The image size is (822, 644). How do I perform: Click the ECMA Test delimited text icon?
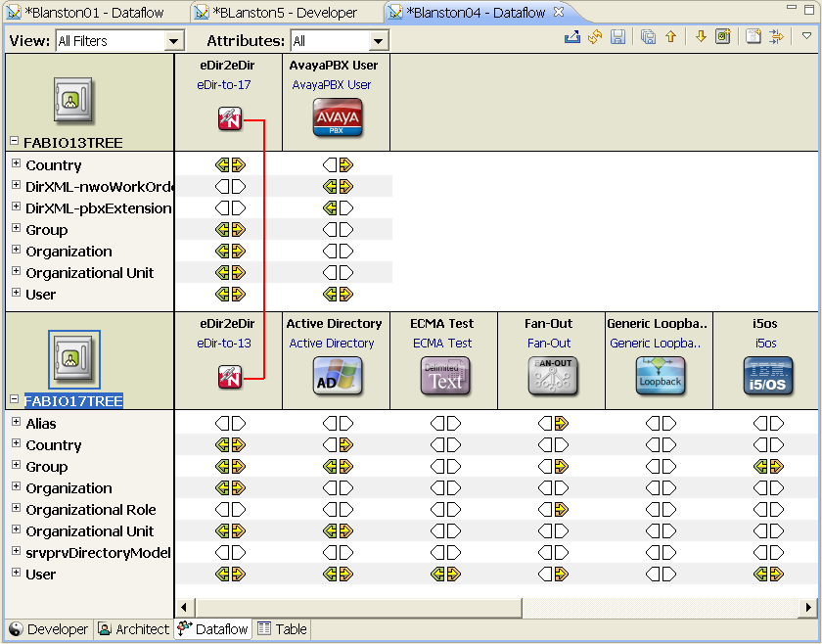coord(444,376)
